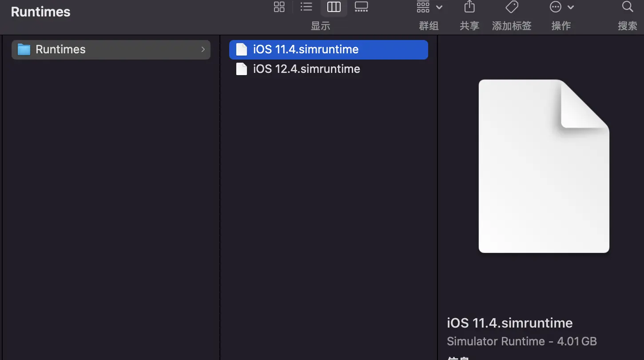The image size is (644, 360).
Task: Select iOS 11.4.simruntime in the file list
Action: (306, 49)
